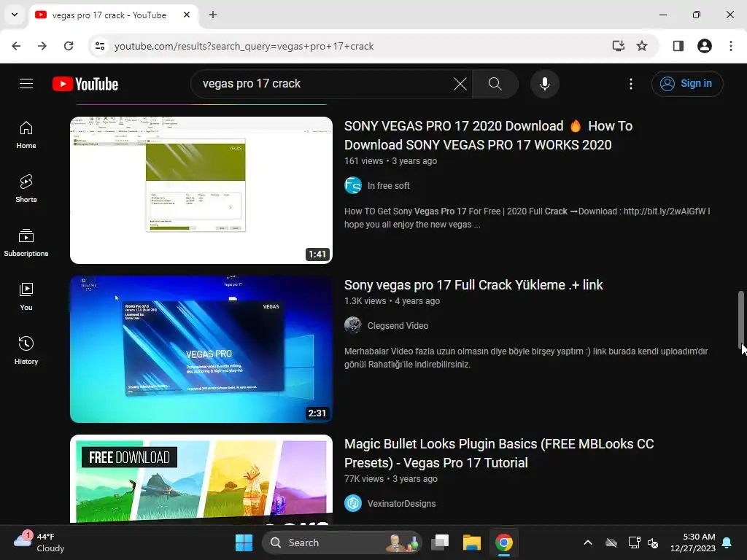
Task: Click the install app icon in address bar
Action: tap(619, 46)
